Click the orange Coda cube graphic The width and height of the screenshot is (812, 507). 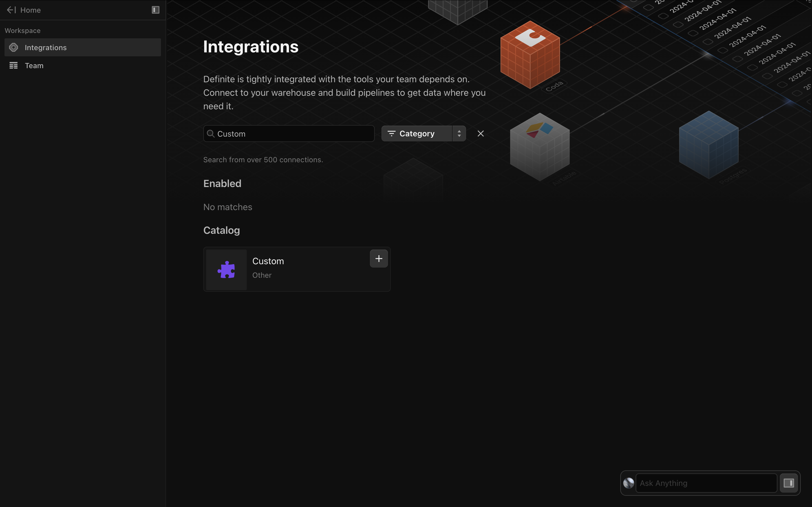click(530, 55)
